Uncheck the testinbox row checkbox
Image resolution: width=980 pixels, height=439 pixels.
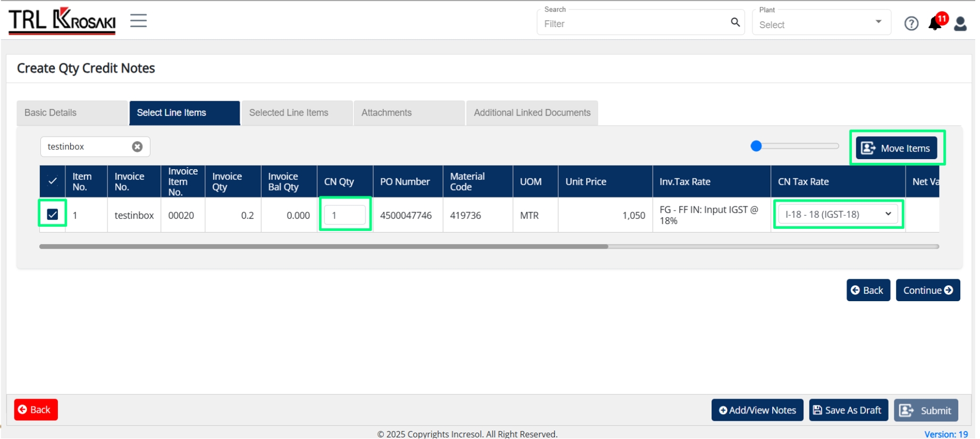(53, 214)
